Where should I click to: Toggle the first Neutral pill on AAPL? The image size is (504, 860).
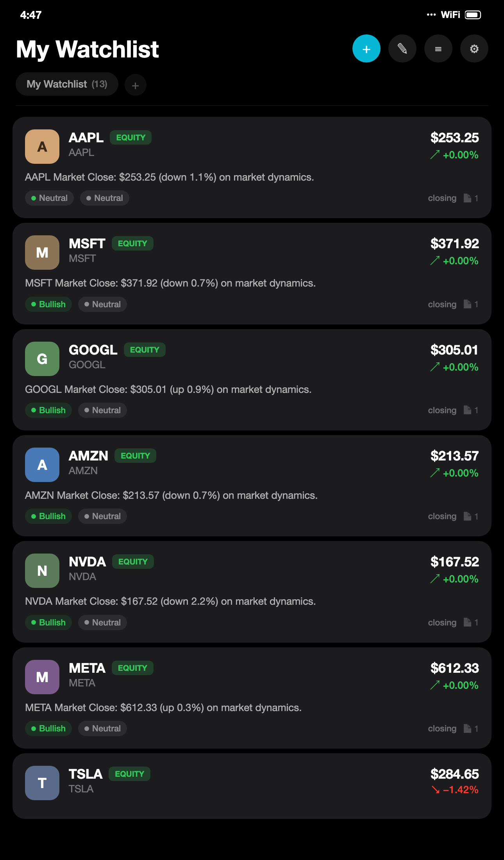[x=49, y=198]
